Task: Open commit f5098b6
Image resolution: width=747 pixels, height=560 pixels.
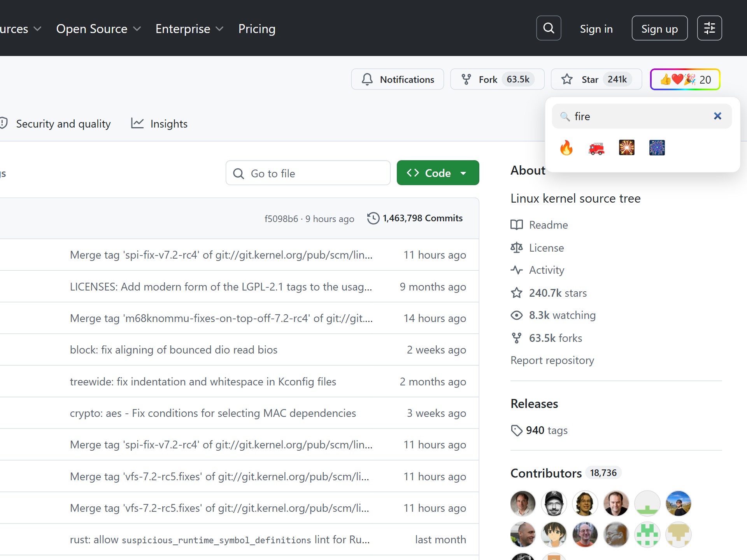Action: [x=281, y=219]
